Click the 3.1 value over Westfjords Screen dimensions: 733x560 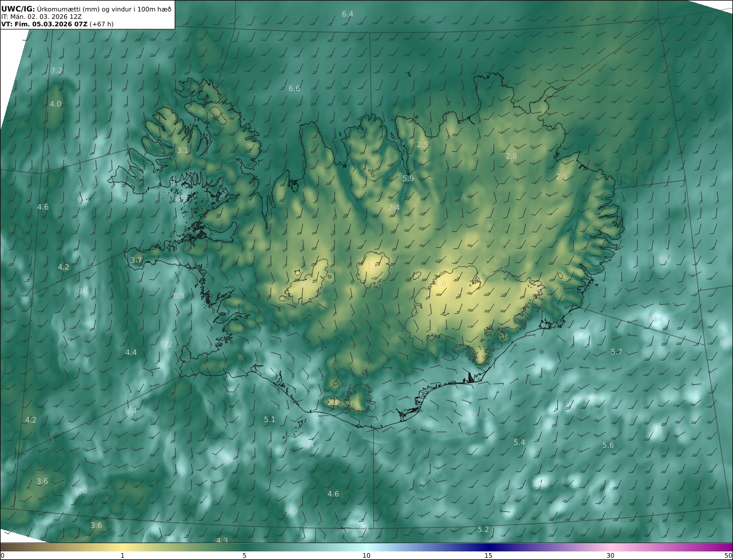tap(183, 150)
